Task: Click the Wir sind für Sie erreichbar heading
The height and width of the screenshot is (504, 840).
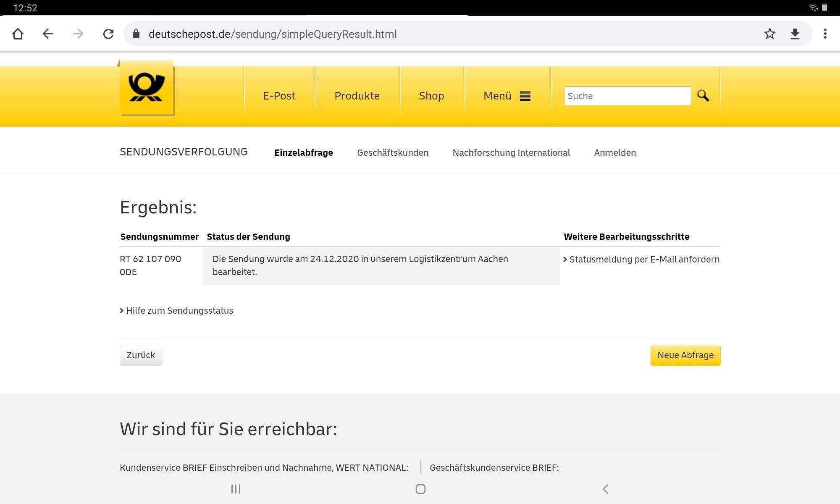Action: (x=228, y=429)
